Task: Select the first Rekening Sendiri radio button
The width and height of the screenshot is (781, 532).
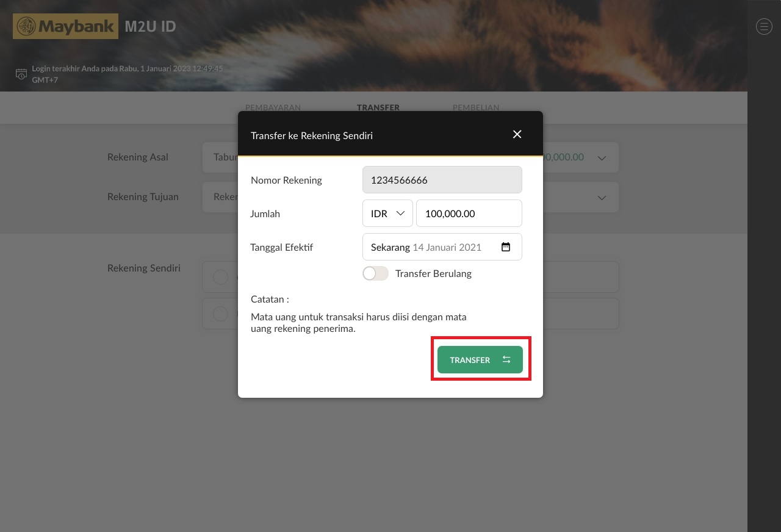Action: point(220,277)
